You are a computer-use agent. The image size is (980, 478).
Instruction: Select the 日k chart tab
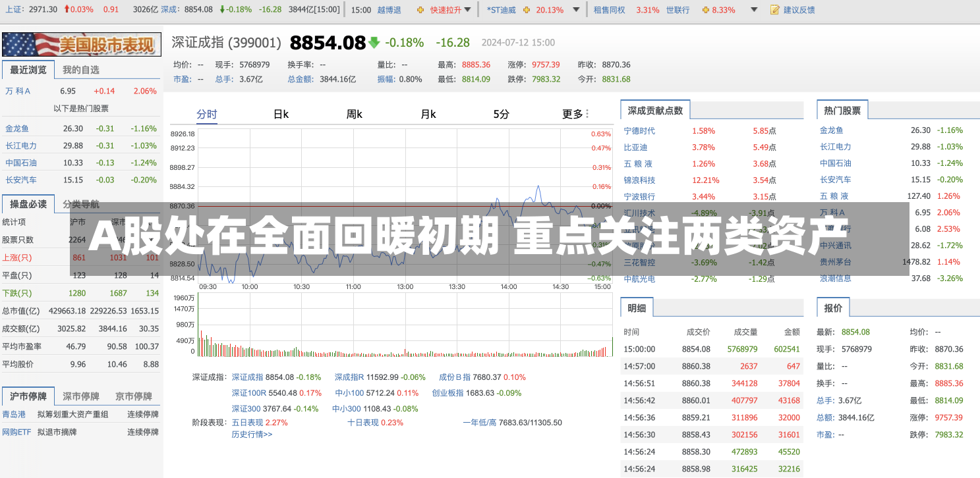coord(281,114)
